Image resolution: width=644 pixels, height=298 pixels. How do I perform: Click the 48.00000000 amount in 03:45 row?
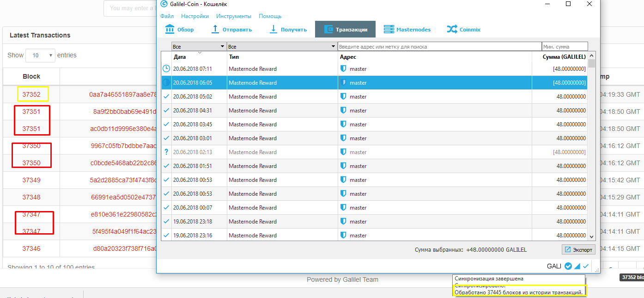(571, 124)
